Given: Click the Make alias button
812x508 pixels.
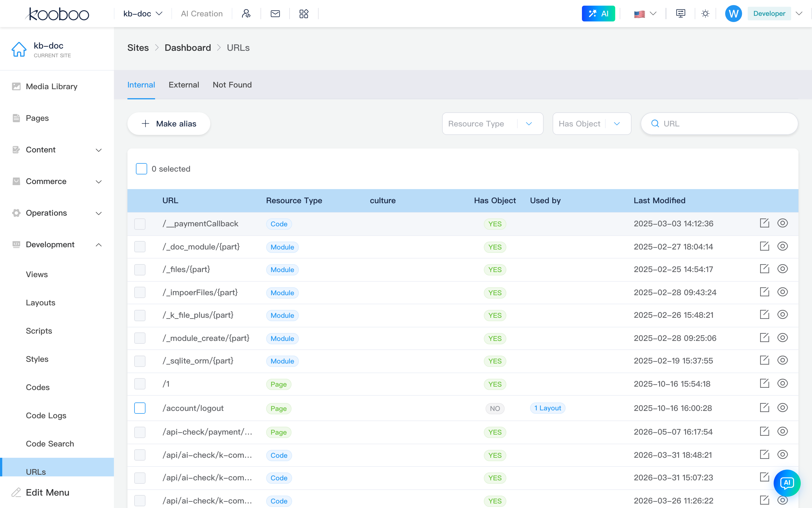Looking at the screenshot, I should [169, 124].
